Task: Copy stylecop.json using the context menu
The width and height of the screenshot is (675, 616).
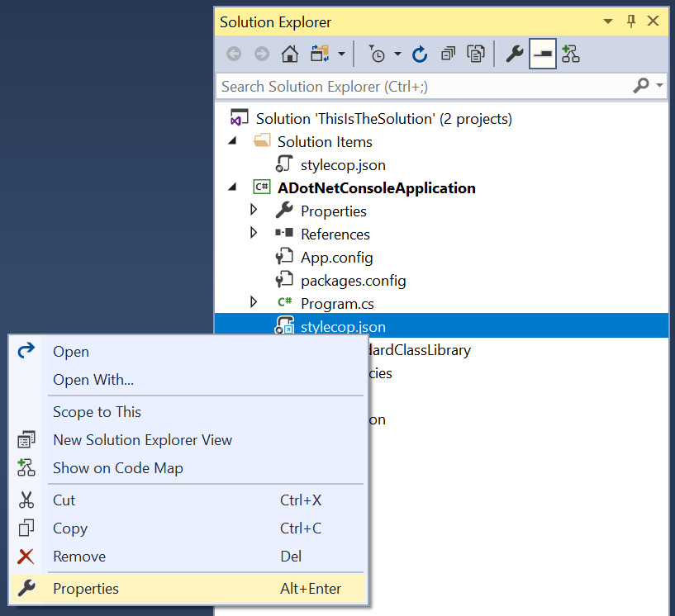Action: pyautogui.click(x=69, y=528)
